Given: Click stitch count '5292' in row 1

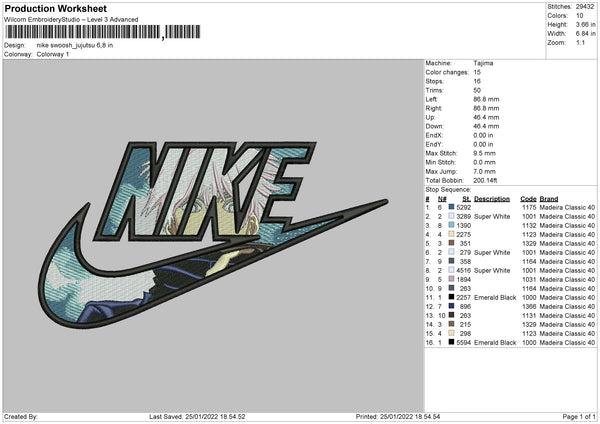Looking at the screenshot, I should pyautogui.click(x=464, y=207).
